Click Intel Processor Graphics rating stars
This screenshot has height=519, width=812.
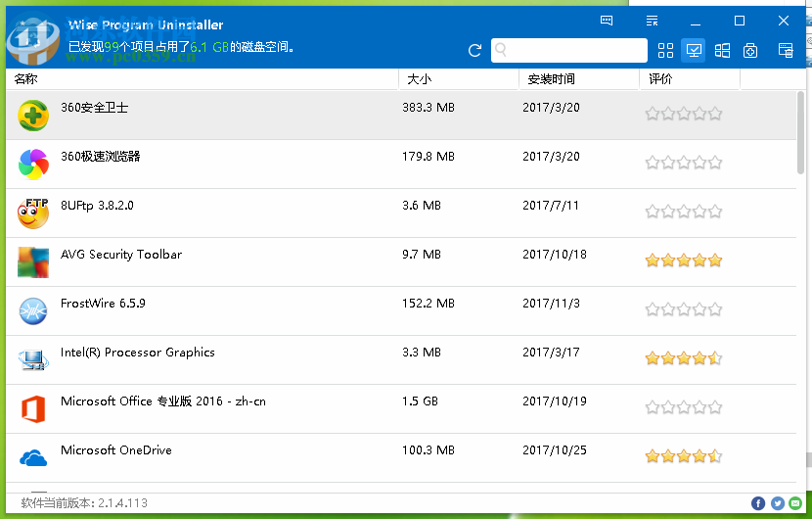point(684,358)
